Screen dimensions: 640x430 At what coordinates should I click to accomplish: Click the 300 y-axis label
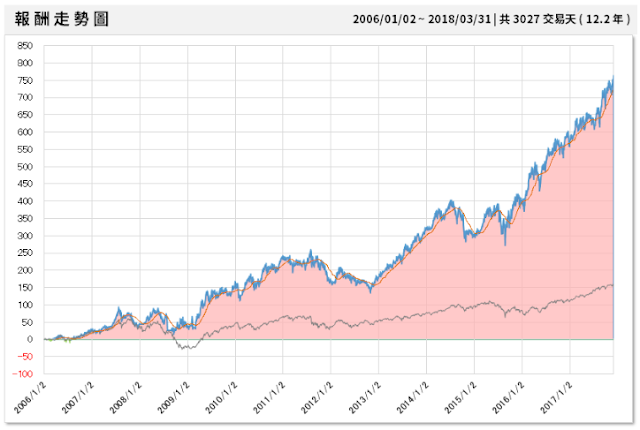25,236
